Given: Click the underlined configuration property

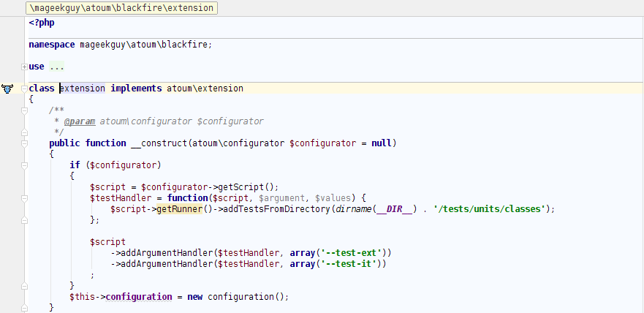Looking at the screenshot, I should (x=139, y=297).
